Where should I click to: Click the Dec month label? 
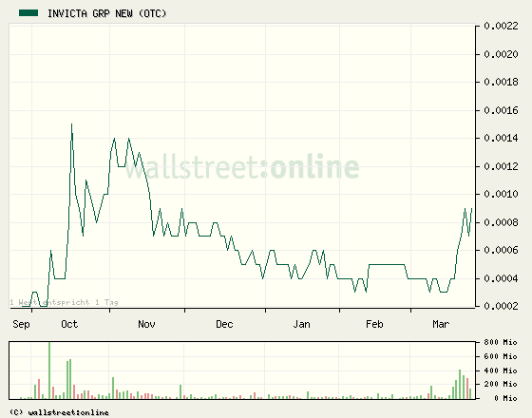(x=224, y=324)
